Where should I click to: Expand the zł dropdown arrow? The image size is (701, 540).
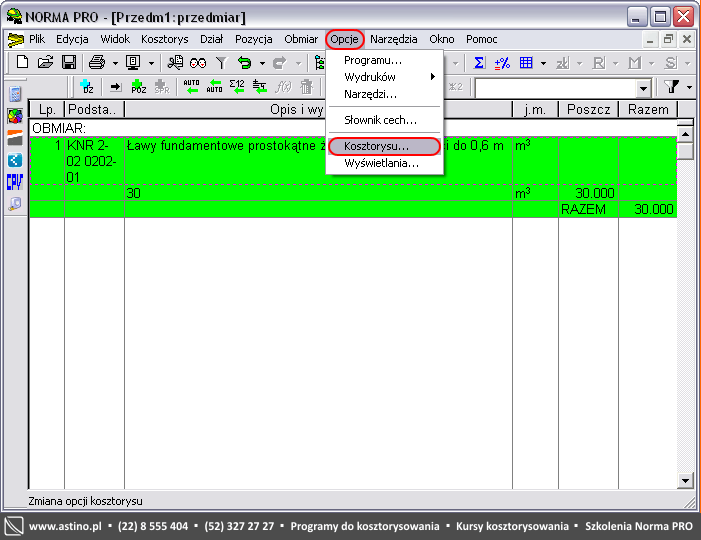click(x=579, y=63)
